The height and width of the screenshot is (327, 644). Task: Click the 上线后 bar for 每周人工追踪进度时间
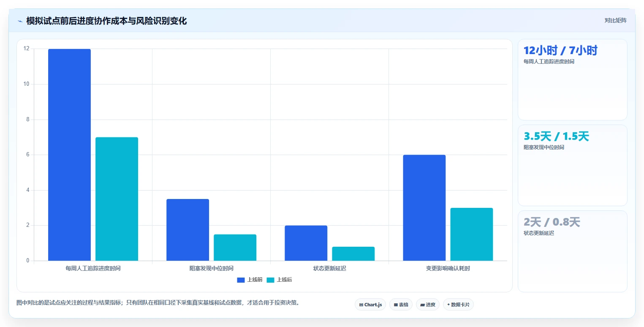click(117, 199)
